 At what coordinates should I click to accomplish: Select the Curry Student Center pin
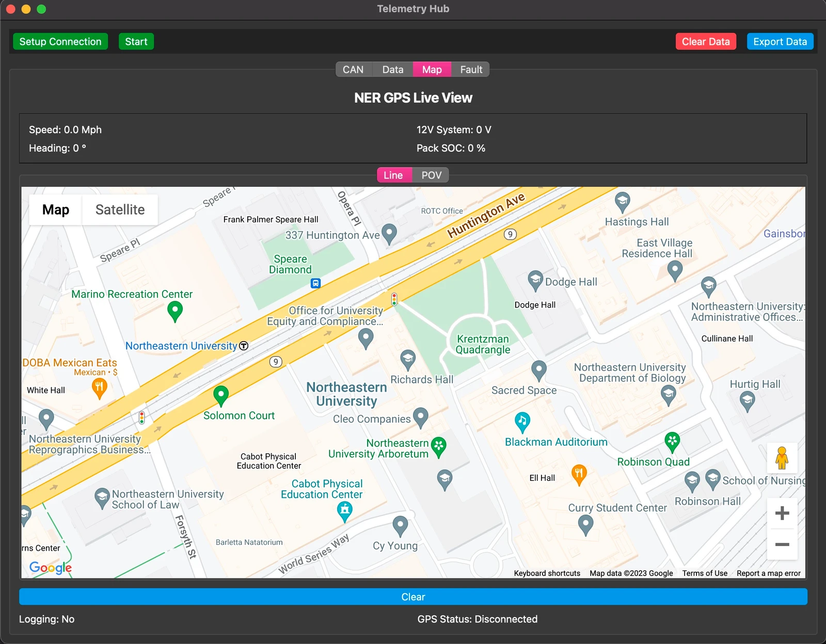(x=585, y=526)
